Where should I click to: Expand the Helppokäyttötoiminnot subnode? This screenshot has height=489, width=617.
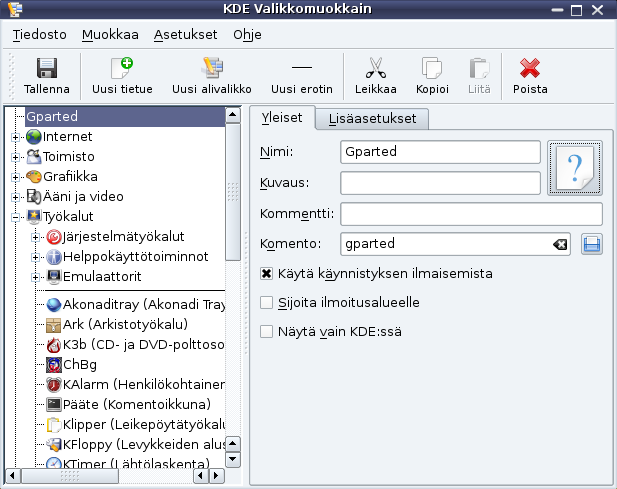pos(35,257)
